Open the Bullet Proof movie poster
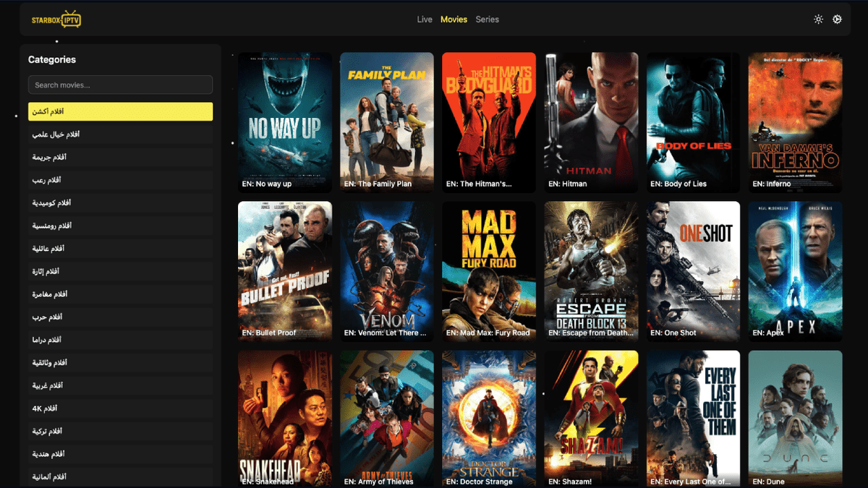868x488 pixels. point(285,271)
